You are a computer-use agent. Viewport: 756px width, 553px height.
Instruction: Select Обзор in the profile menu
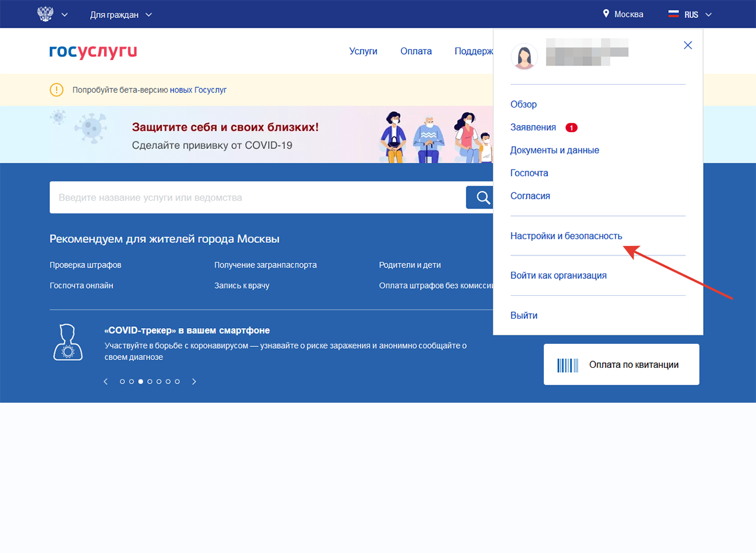point(523,104)
